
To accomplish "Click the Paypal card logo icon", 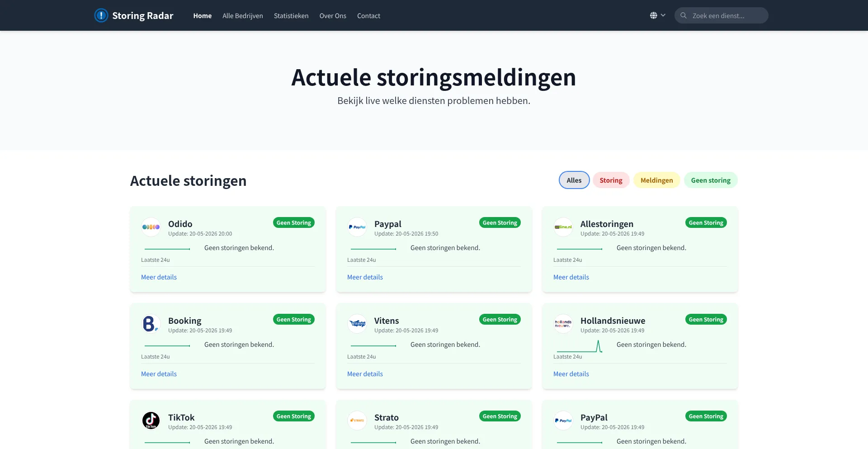I will (357, 227).
